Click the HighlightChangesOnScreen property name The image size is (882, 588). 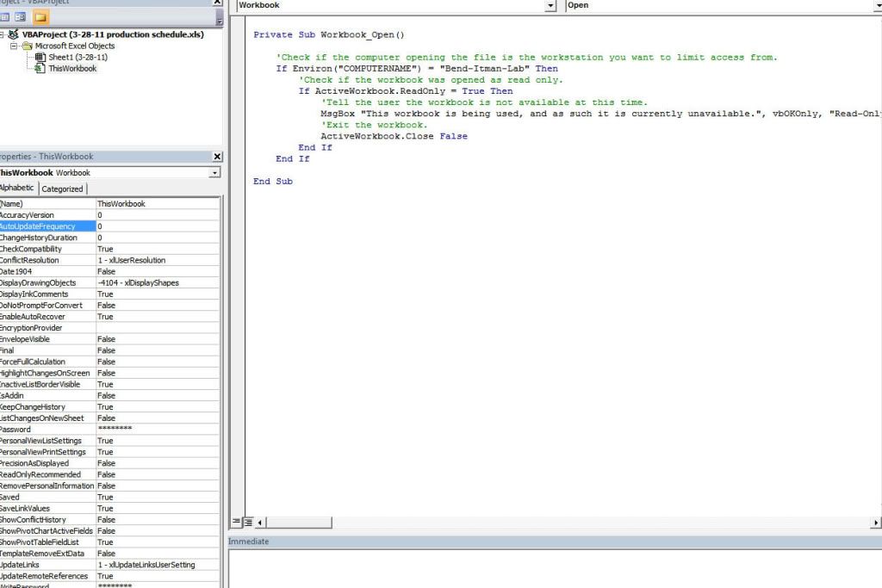(x=45, y=373)
